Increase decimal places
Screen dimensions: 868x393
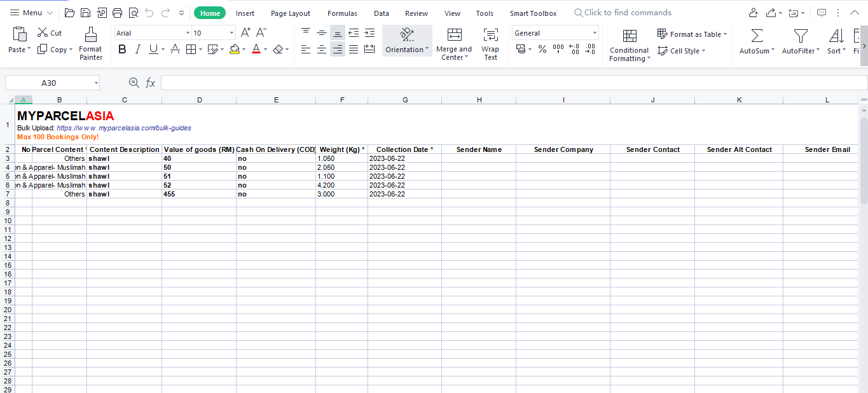coord(574,49)
